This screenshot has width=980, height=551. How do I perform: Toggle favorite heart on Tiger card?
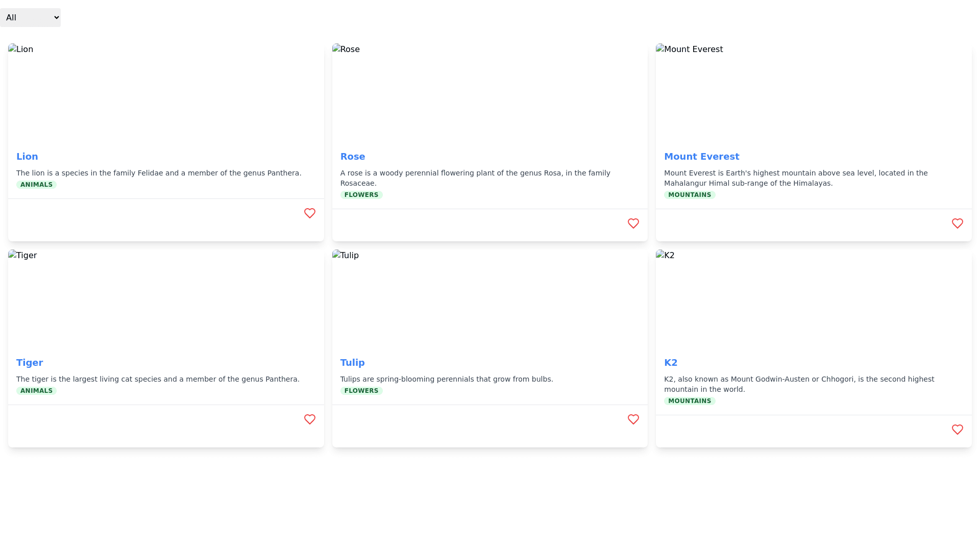click(x=309, y=419)
